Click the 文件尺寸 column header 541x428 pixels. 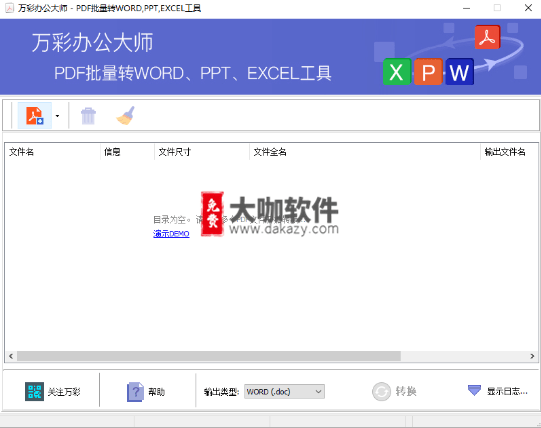click(175, 152)
